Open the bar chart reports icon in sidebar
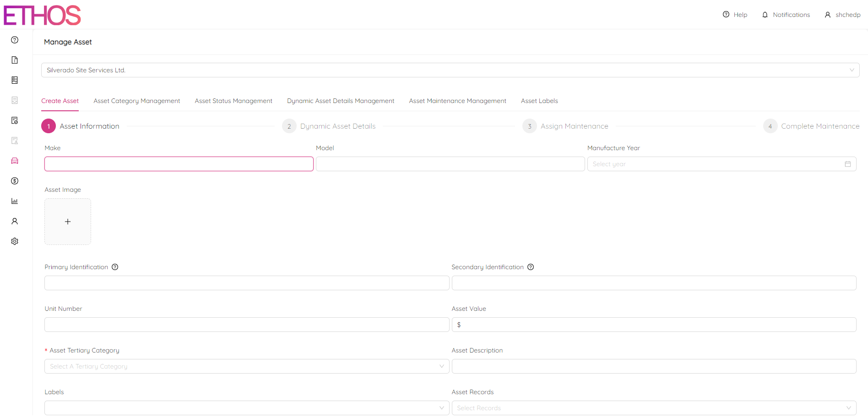This screenshot has height=418, width=868. [x=14, y=201]
